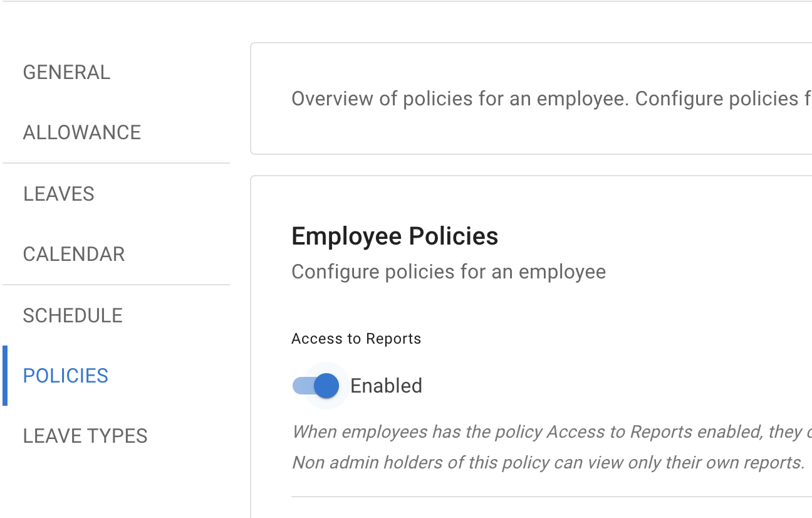
Task: Select the highlighted POLICIES tab
Action: 65,376
